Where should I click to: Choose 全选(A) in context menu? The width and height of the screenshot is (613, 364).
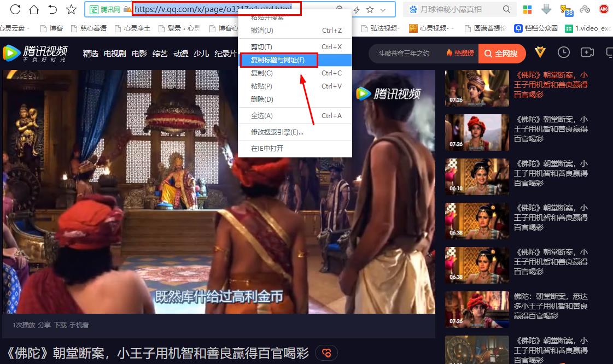[295, 116]
